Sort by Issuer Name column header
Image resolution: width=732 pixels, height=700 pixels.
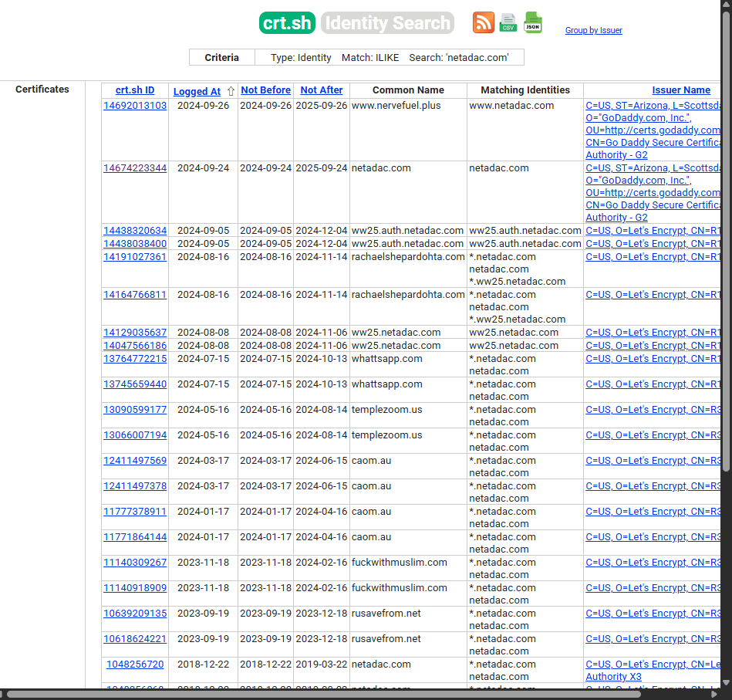681,90
